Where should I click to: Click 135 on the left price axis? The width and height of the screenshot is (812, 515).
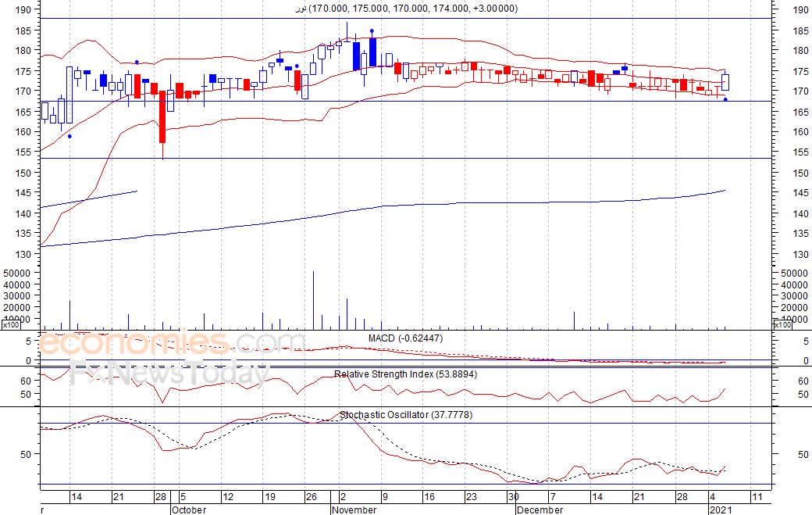23,234
